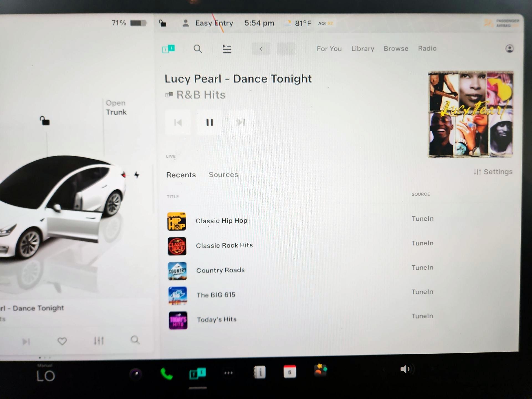The width and height of the screenshot is (532, 399).
Task: Click The BIG 615 station thumbnail
Action: 178,295
